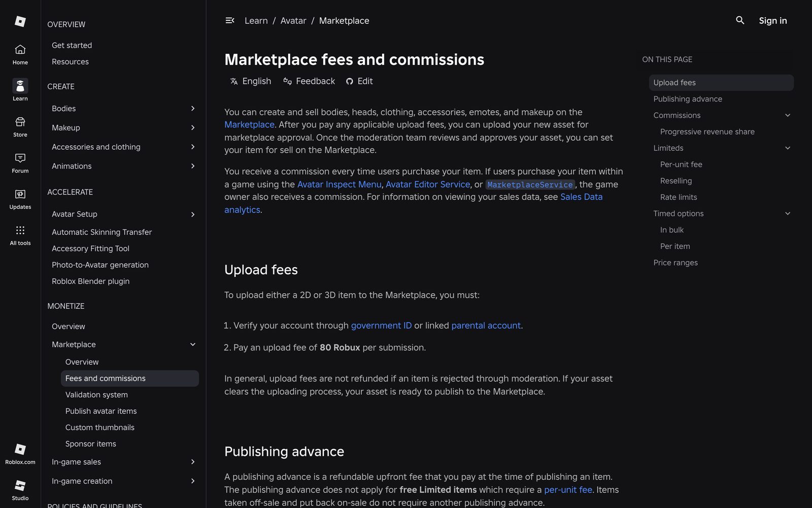812x508 pixels.
Task: Jump to Per-unit fee in outline
Action: click(681, 165)
